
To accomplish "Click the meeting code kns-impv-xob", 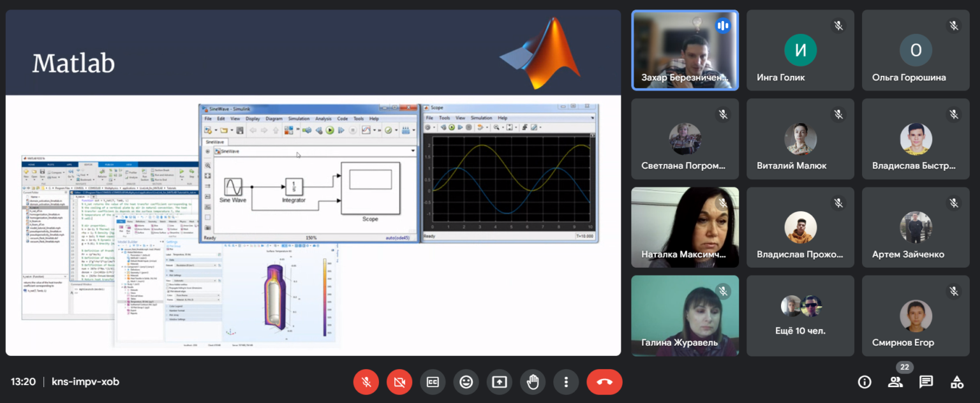I will pyautogui.click(x=85, y=382).
